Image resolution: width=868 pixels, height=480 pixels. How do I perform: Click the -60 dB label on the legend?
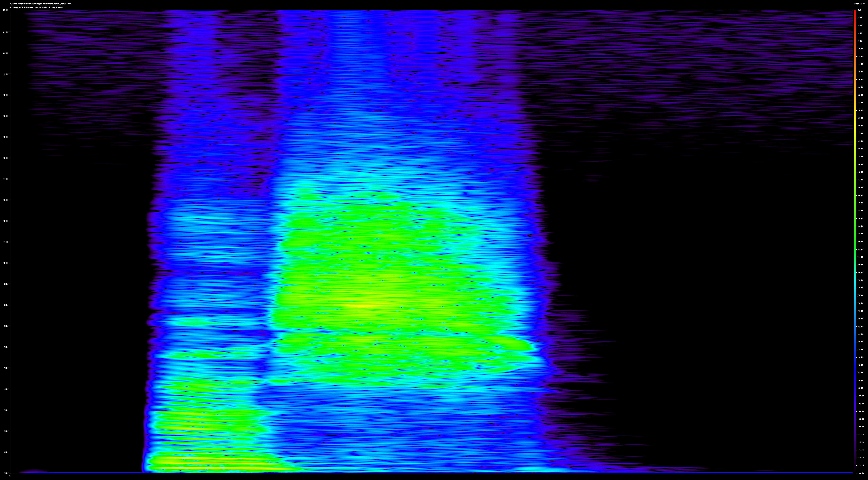click(x=860, y=241)
